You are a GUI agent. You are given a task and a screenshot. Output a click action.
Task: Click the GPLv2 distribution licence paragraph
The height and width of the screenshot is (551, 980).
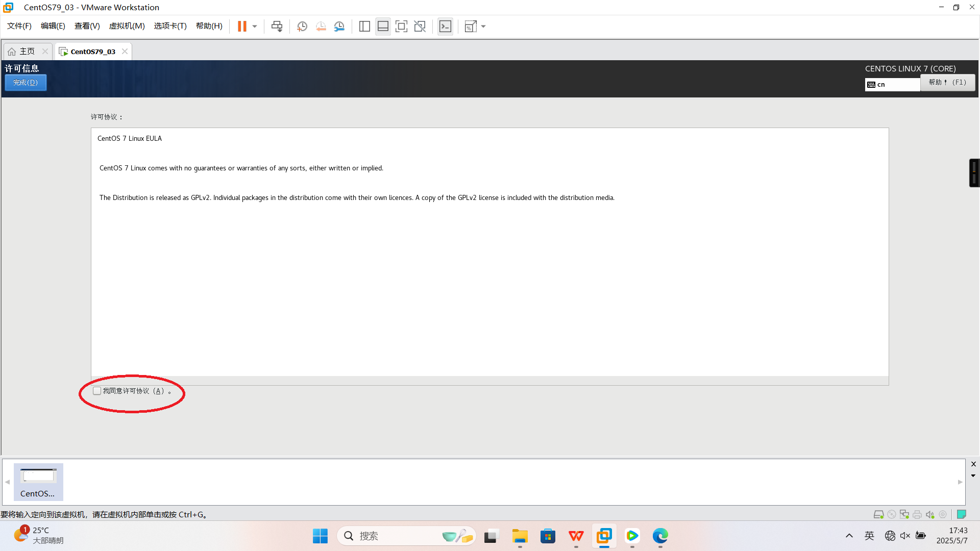(x=357, y=198)
